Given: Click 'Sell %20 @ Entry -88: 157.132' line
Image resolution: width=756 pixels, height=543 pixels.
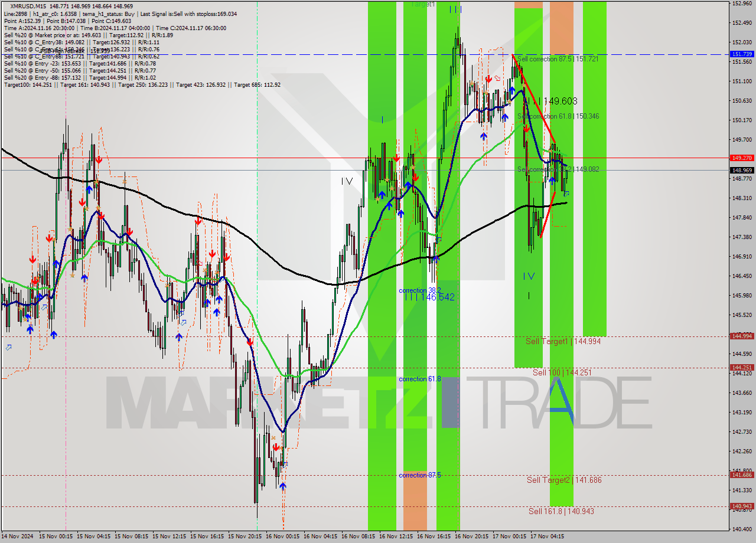Looking at the screenshot, I should 80,77.
